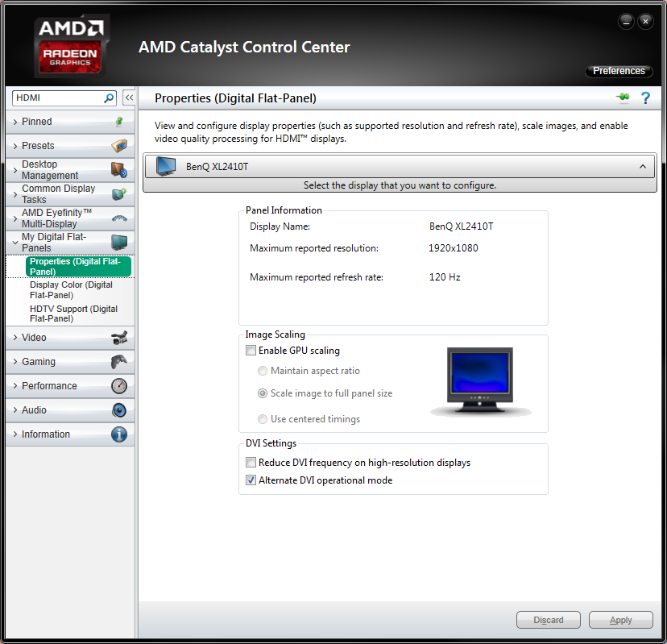This screenshot has height=644, width=667.
Task: Click the green pin icon beside Pinned
Action: (x=119, y=122)
